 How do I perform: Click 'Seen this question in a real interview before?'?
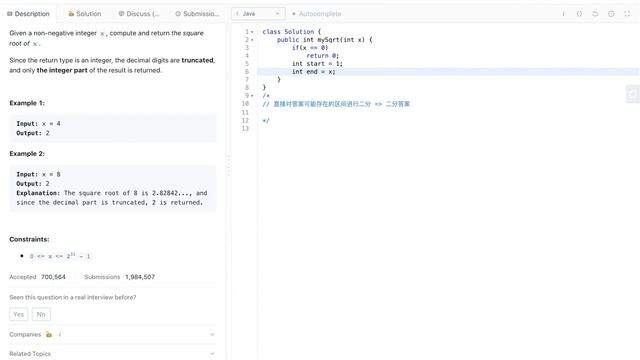pos(73,297)
